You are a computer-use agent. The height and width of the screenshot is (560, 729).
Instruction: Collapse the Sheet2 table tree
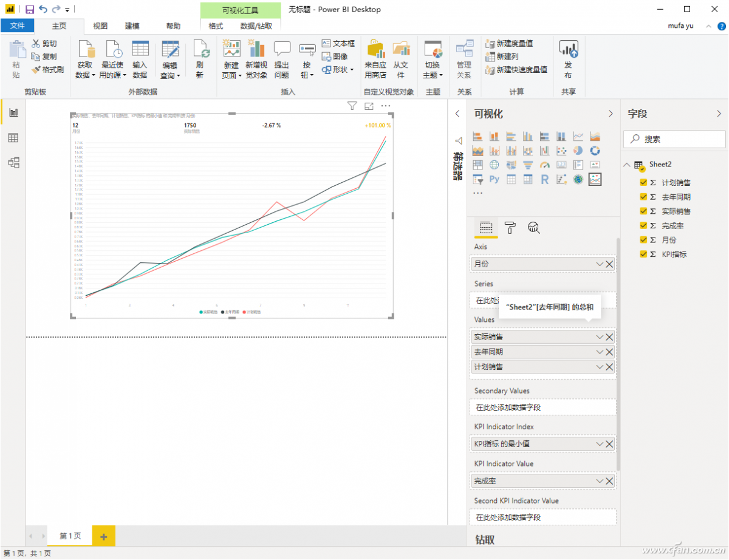(626, 165)
